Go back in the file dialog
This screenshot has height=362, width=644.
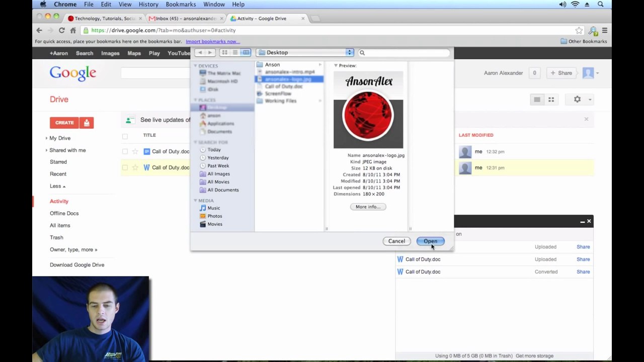(x=200, y=52)
